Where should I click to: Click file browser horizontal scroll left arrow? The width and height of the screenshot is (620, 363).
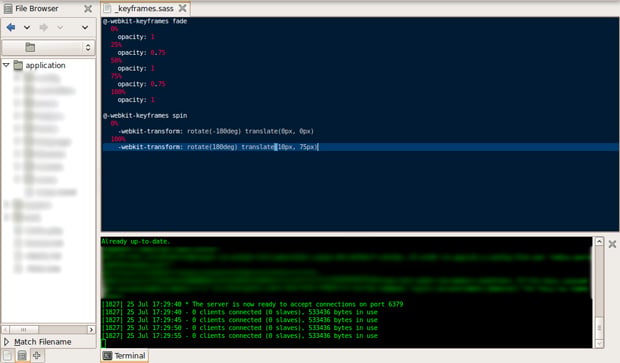(6, 329)
